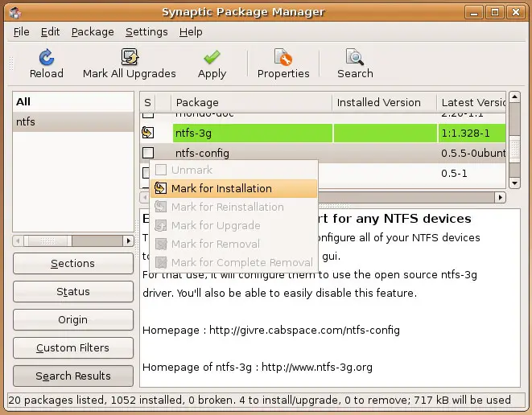Click the Mark for Installation menu icon
The height and width of the screenshot is (415, 532).
click(x=160, y=188)
